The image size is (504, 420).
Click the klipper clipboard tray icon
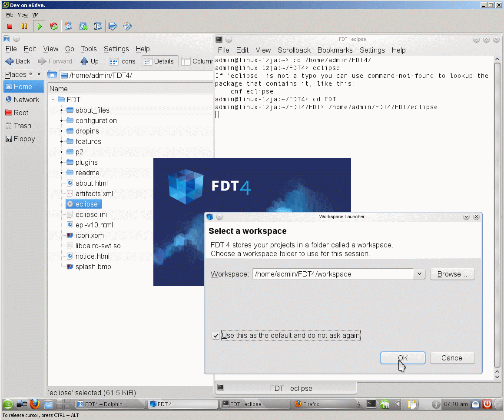(412, 404)
